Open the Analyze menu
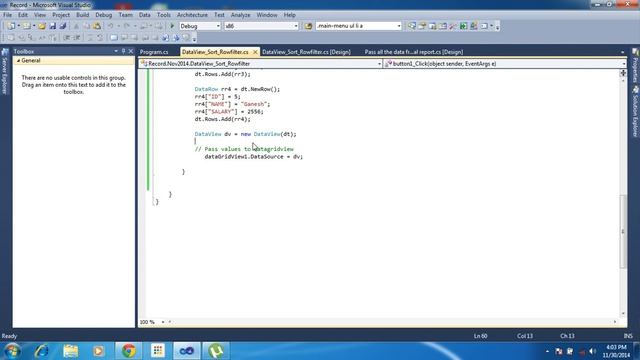 point(240,15)
